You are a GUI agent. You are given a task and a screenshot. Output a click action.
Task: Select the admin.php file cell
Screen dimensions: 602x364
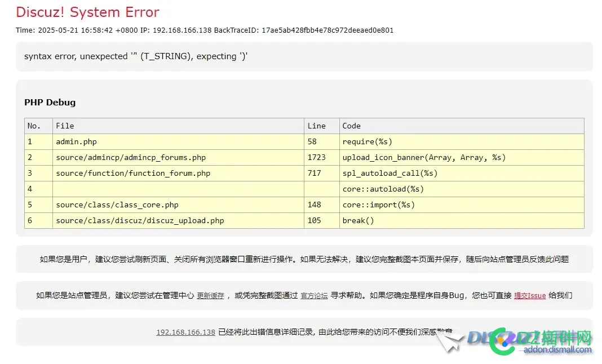[178, 141]
